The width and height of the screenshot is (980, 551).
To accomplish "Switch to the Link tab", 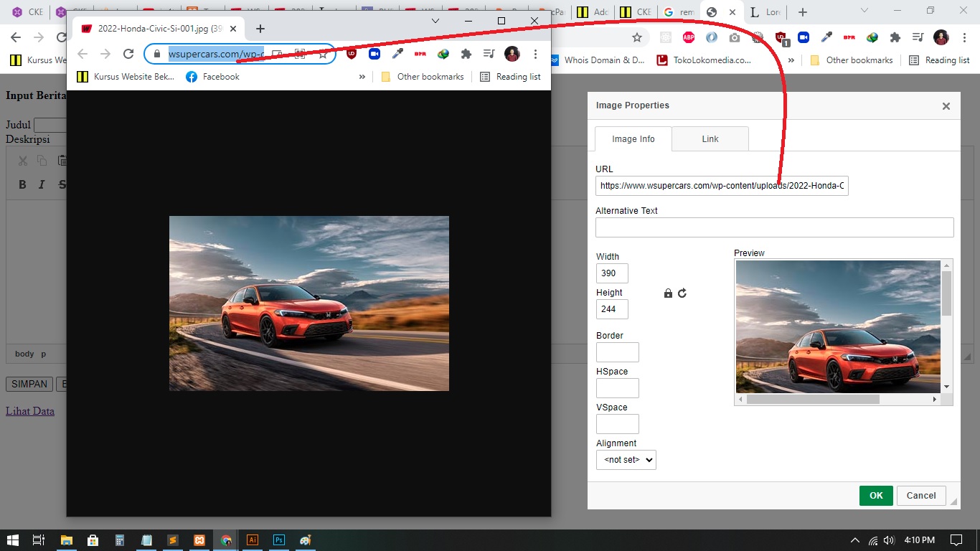I will coord(710,139).
